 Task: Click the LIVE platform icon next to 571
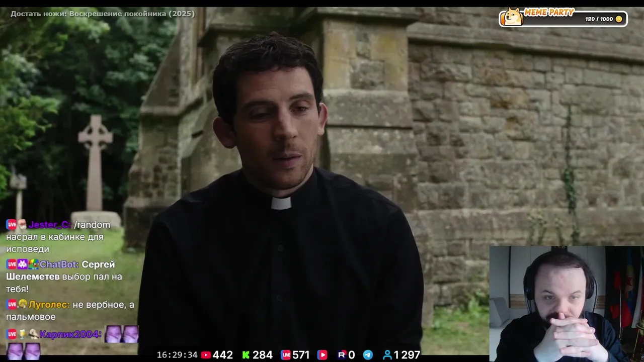pyautogui.click(x=286, y=355)
